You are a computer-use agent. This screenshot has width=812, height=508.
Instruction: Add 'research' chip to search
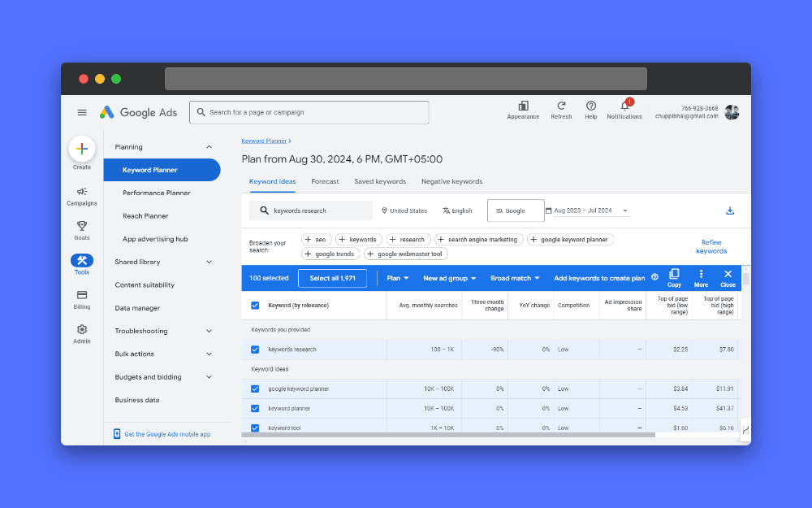408,240
